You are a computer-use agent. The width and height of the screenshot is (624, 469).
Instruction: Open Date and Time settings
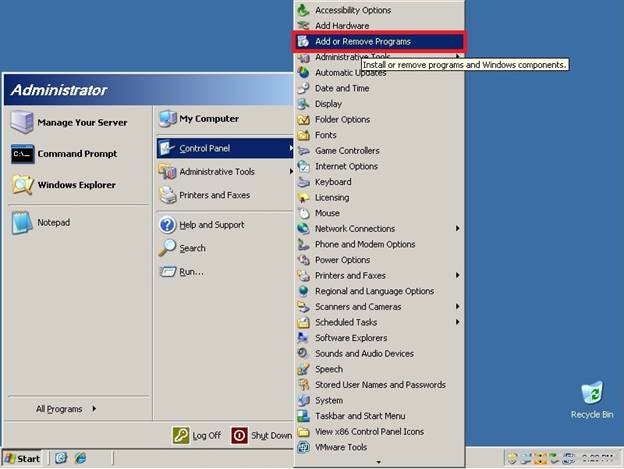coord(341,89)
